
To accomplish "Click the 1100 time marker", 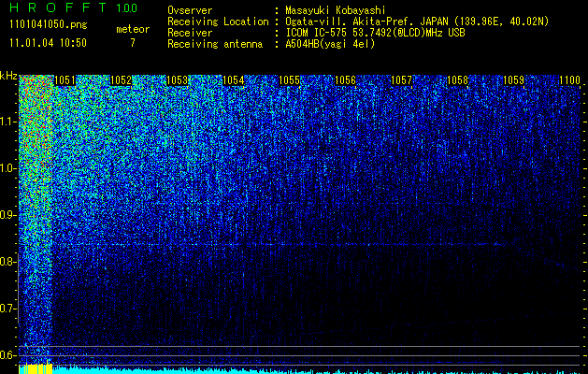I will 570,80.
